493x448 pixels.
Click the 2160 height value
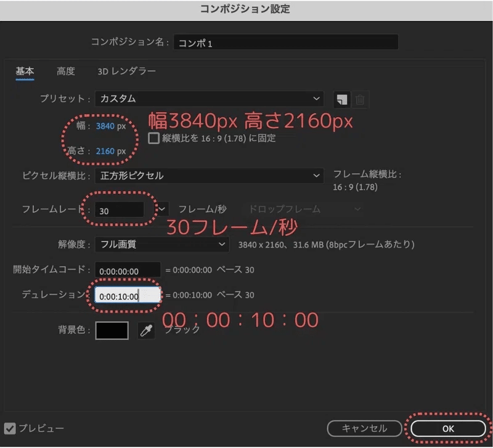point(105,151)
